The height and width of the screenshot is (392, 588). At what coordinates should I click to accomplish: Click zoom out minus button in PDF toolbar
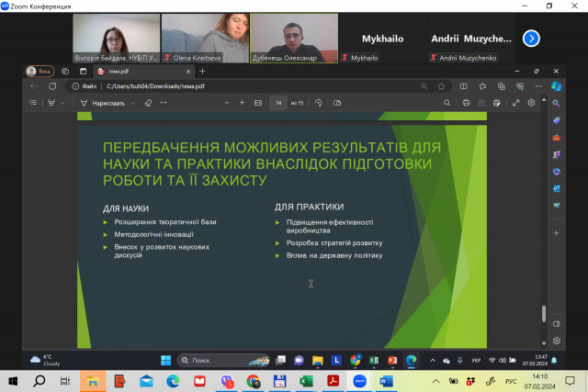point(228,103)
